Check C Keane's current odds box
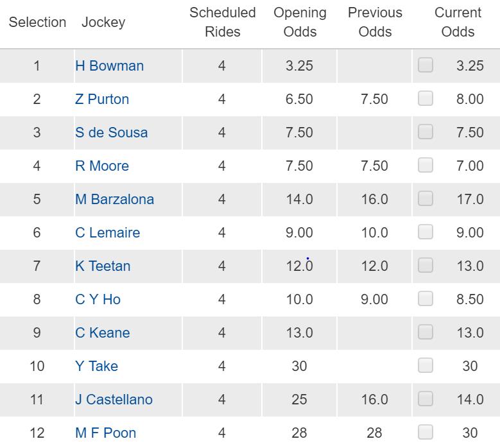Screen dimensions: 500x448 [426, 332]
